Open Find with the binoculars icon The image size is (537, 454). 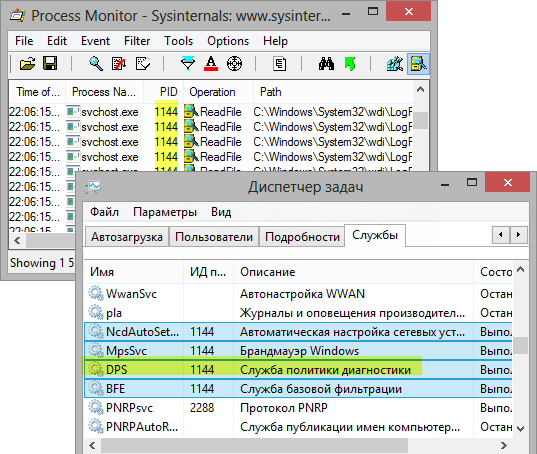point(326,64)
